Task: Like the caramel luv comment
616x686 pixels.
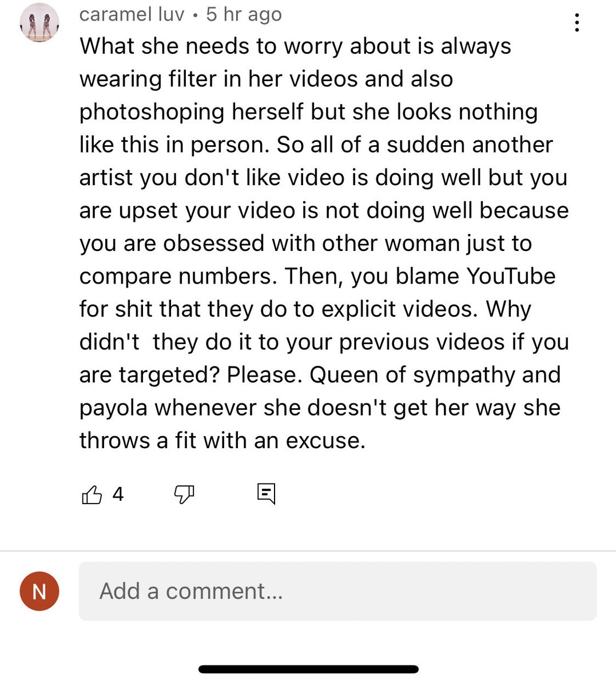Action: click(x=92, y=494)
